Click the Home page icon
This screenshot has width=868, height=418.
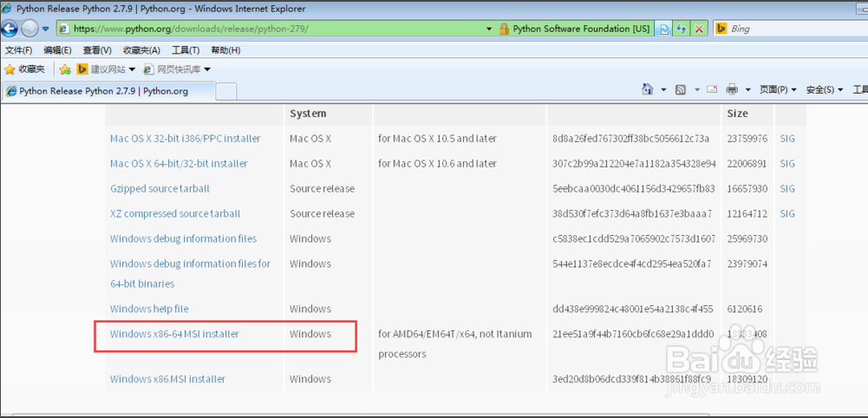pyautogui.click(x=647, y=89)
